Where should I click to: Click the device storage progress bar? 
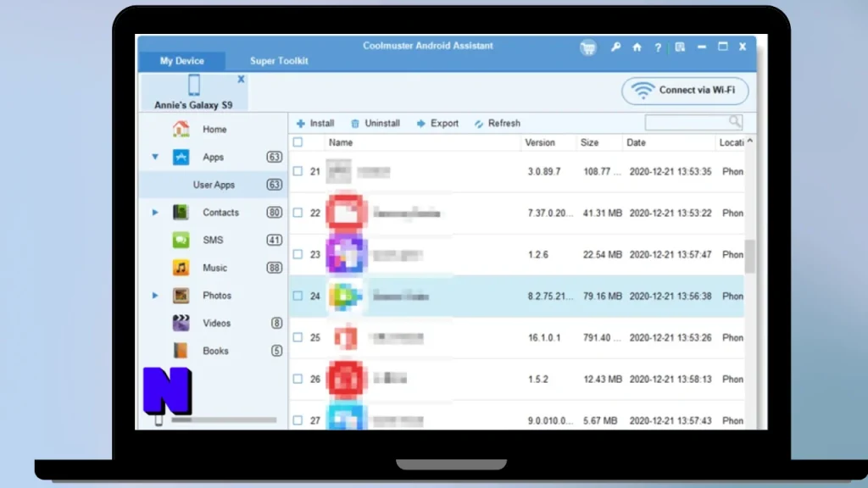coord(224,420)
